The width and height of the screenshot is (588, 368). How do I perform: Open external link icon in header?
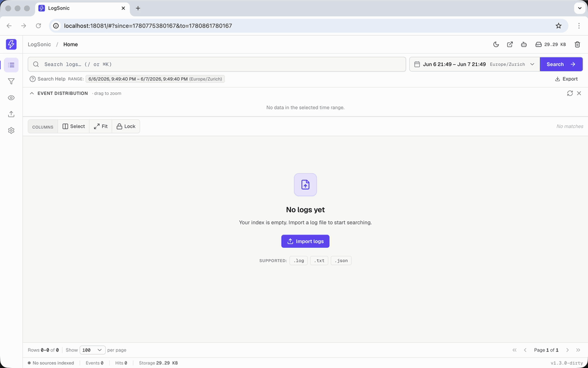510,44
